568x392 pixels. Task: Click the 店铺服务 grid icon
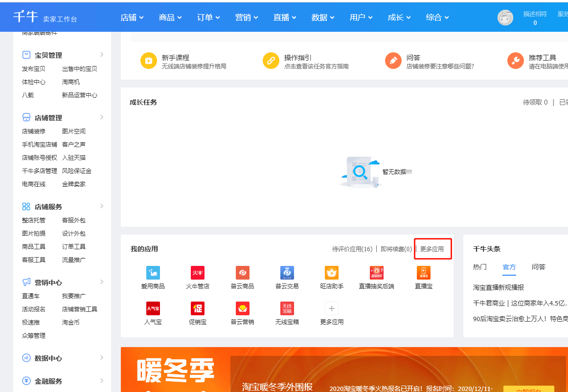coord(26,206)
